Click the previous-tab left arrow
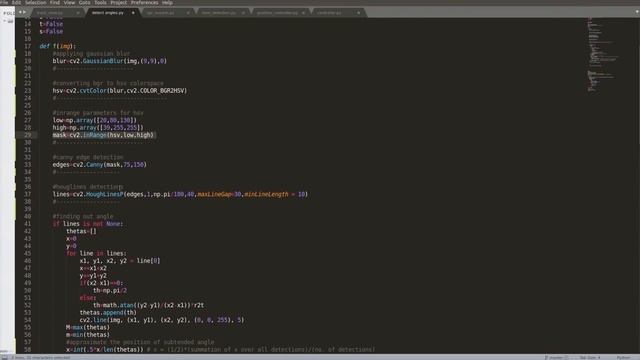Image resolution: width=640 pixels, height=360 pixels. pos(20,12)
